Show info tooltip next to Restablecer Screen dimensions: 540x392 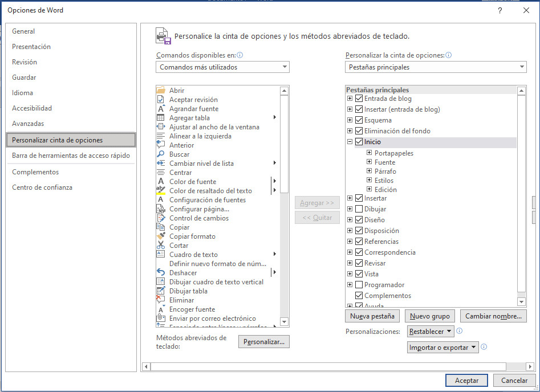(x=460, y=331)
